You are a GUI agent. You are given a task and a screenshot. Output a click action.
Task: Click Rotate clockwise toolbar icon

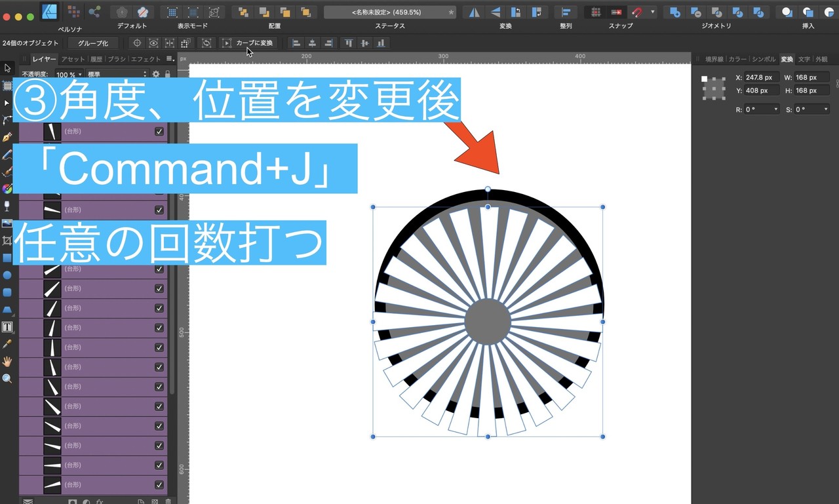pos(538,12)
